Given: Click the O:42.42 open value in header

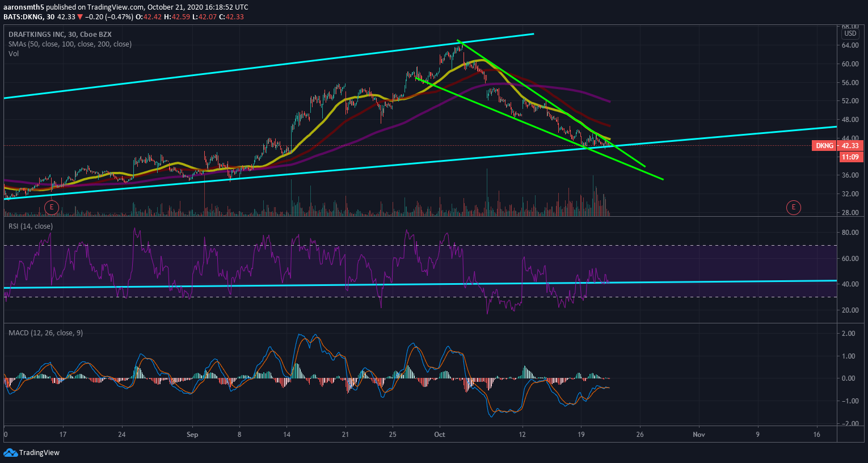Looking at the screenshot, I should point(149,17).
